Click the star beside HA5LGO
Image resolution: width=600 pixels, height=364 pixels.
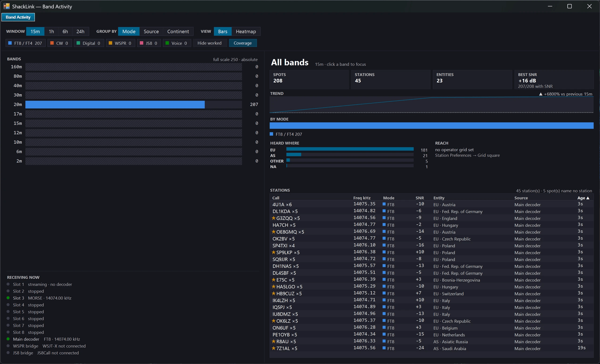274,286
